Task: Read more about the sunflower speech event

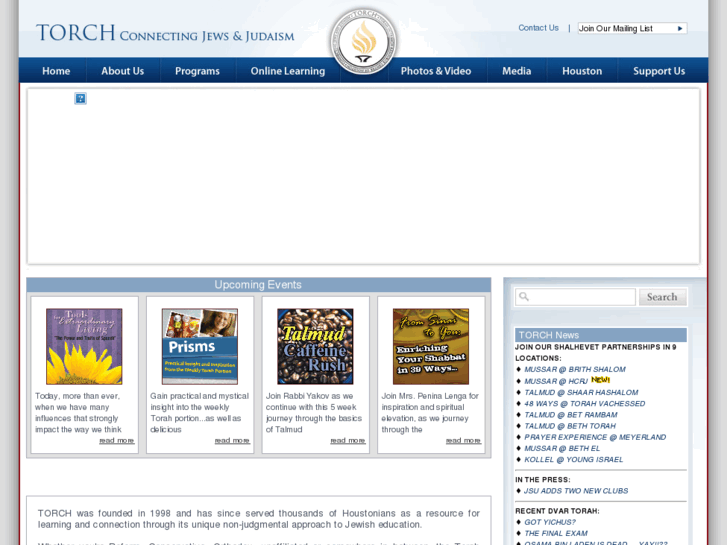Action: coord(117,441)
